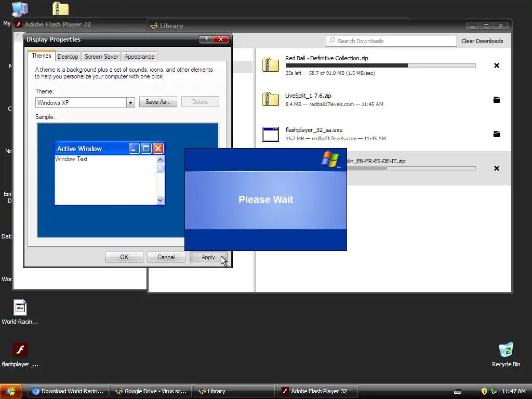Click the 11:47 AM system clock
532x399 pixels.
(514, 391)
